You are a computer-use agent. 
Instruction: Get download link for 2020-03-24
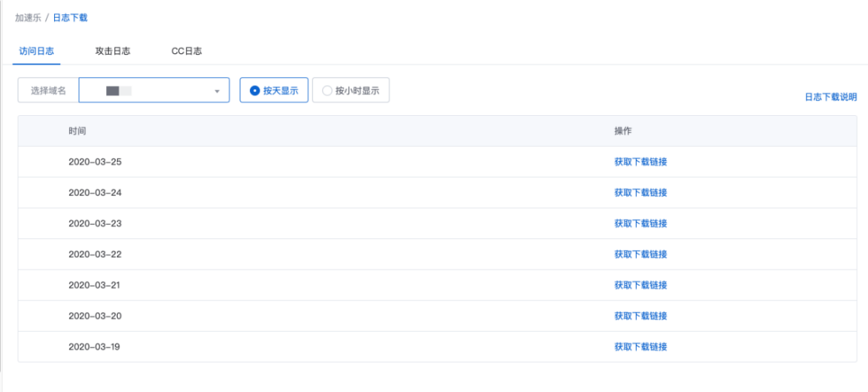(640, 193)
